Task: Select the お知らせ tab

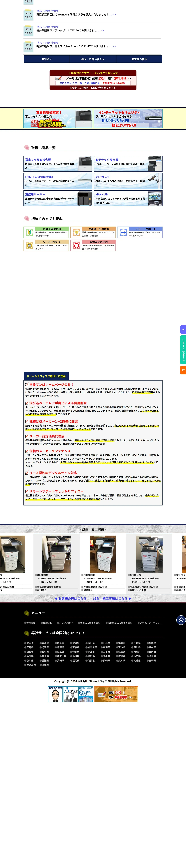Action: click(47, 59)
